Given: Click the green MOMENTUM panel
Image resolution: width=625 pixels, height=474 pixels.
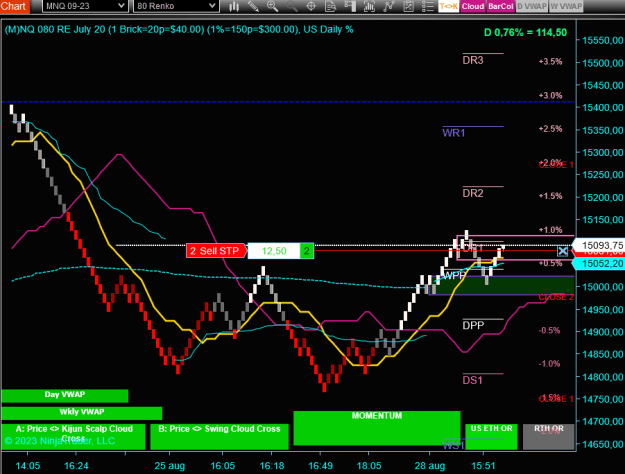Looking at the screenshot, I should (377, 428).
